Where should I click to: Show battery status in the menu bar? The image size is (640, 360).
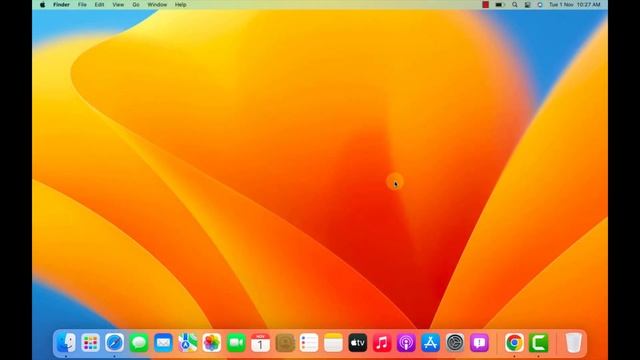tap(500, 4)
